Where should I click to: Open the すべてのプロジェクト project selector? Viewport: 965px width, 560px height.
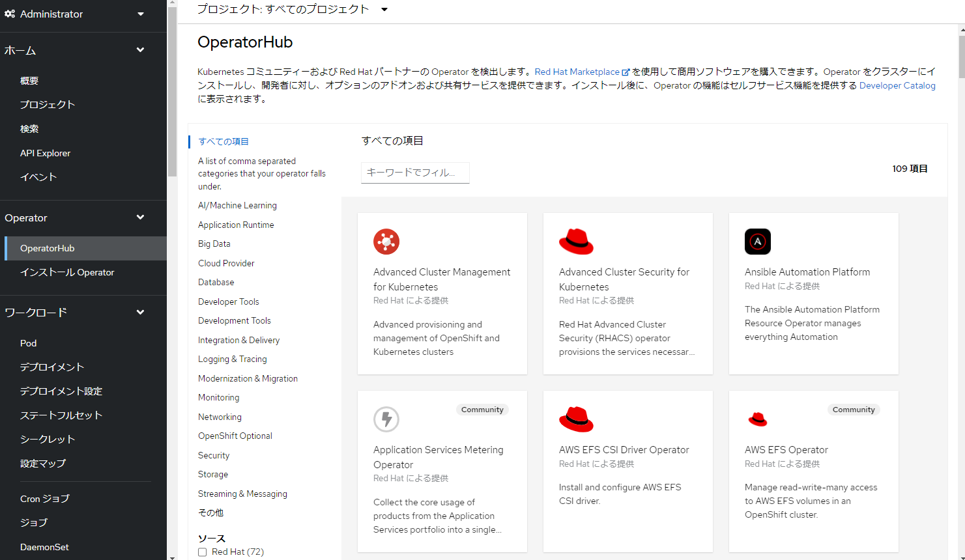(292, 9)
